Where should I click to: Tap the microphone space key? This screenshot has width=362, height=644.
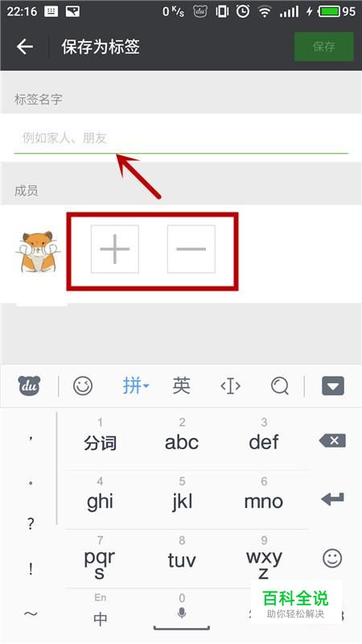tap(182, 611)
